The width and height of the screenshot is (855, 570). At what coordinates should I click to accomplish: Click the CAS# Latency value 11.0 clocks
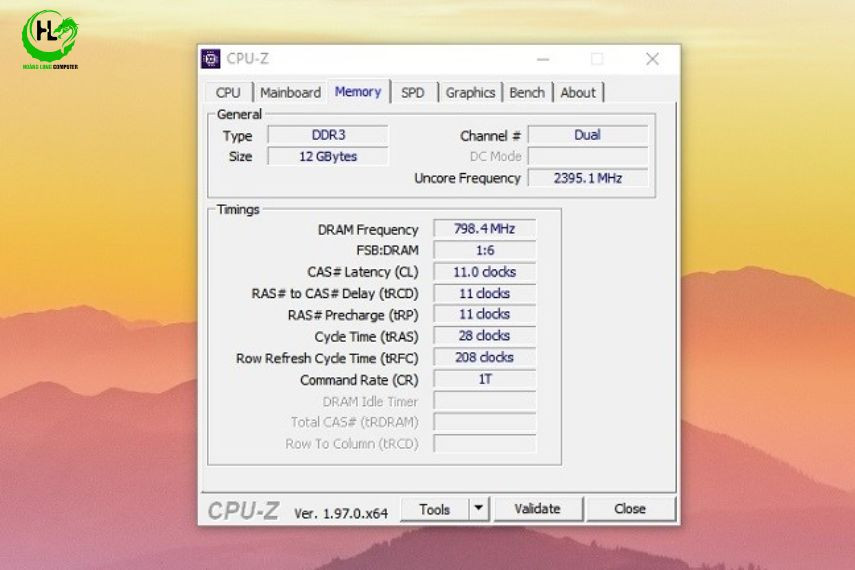485,272
